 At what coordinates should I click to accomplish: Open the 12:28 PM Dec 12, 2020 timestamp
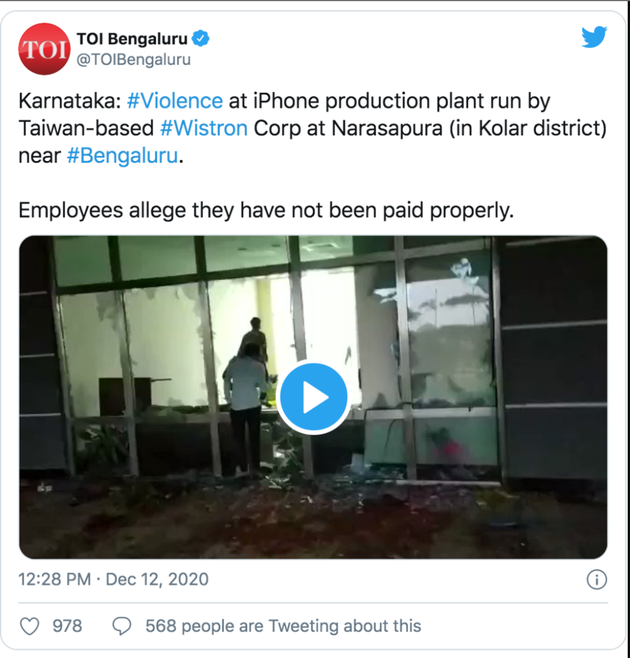click(x=113, y=580)
